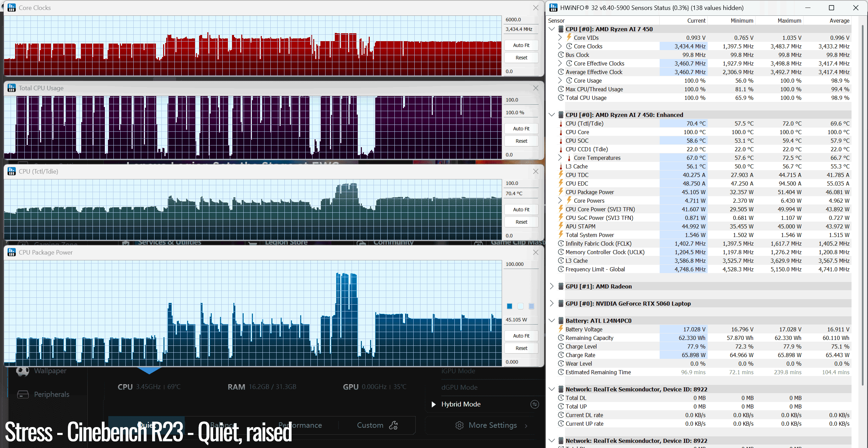Click the chip icon beside Battery: ATL L24N4PC0
This screenshot has height=448, width=868.
pos(561,320)
